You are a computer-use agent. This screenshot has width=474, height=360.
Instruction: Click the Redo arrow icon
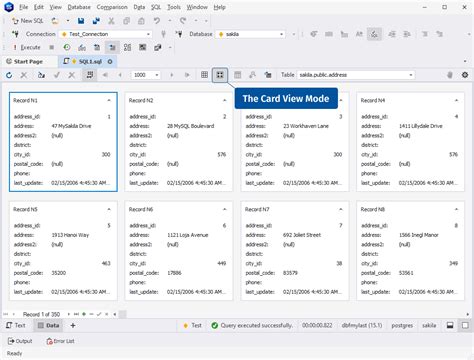point(183,21)
